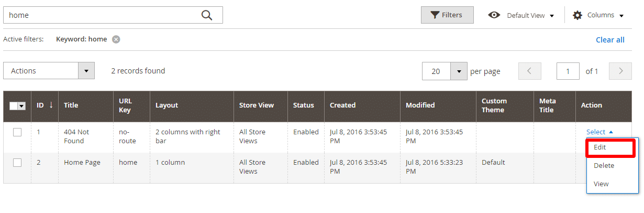
Task: Open Default View eye dropdown
Action: pyautogui.click(x=521, y=15)
